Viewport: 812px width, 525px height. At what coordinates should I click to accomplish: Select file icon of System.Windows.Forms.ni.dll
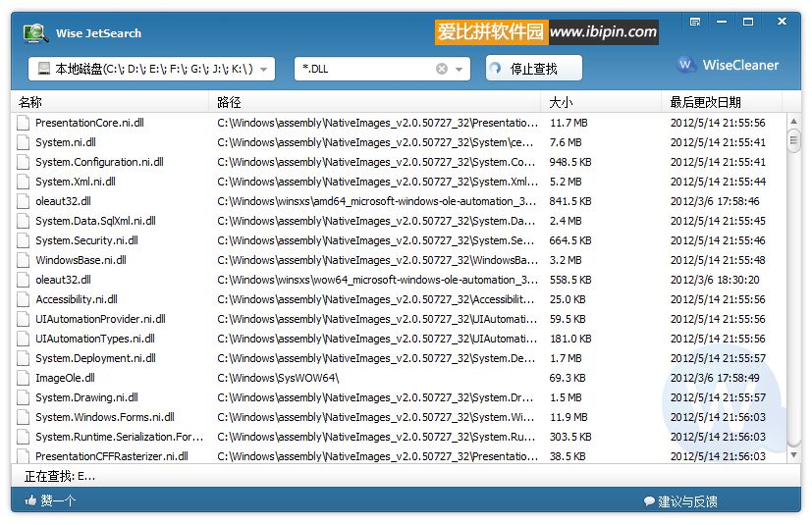point(23,417)
